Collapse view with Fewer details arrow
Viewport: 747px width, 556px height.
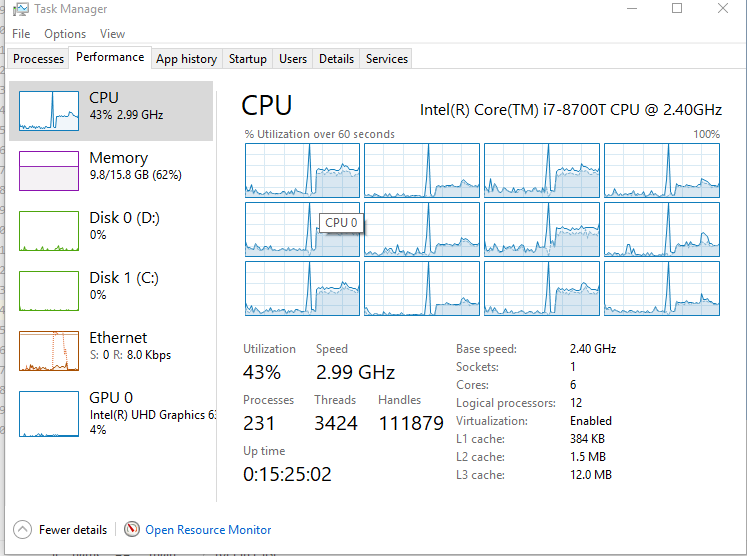22,529
